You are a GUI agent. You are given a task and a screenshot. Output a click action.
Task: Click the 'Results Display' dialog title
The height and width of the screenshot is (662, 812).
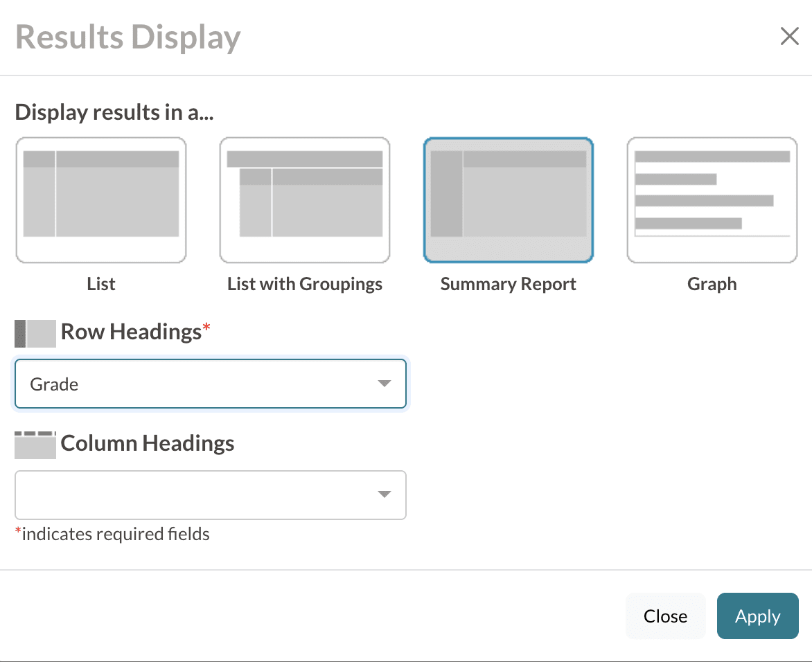coord(128,37)
